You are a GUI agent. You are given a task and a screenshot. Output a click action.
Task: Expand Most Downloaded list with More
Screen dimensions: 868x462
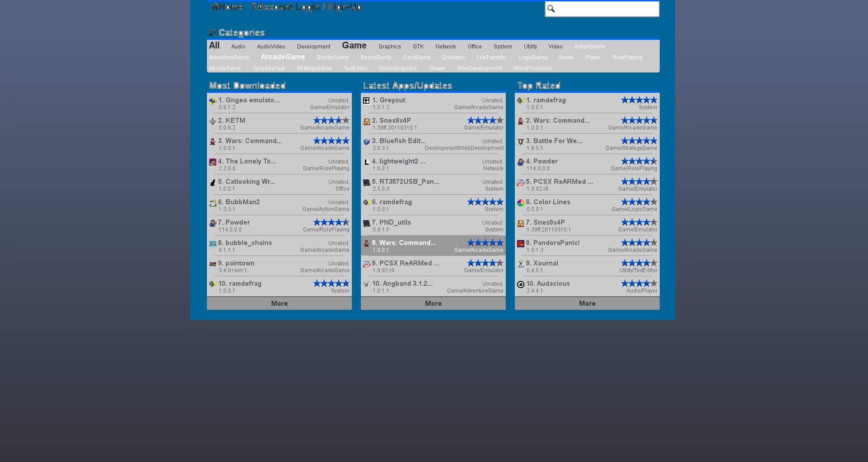pos(279,303)
